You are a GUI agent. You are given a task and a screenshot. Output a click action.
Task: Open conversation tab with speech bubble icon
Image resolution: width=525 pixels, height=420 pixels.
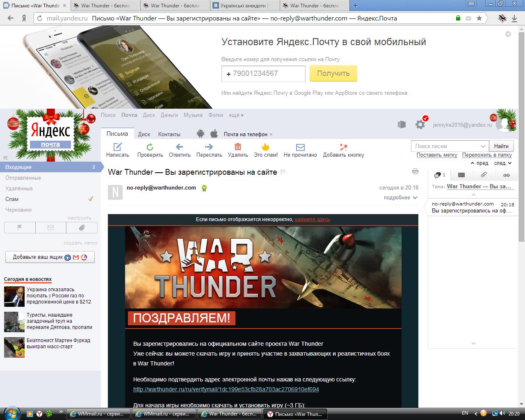(x=439, y=175)
